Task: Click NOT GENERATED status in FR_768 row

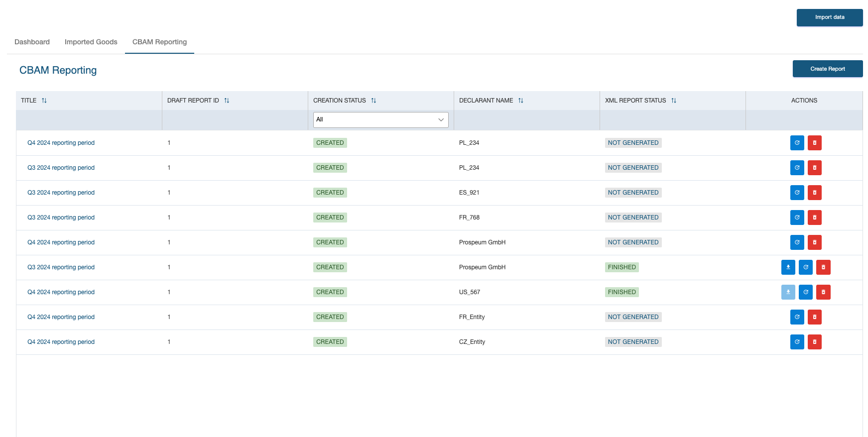Action: point(633,218)
